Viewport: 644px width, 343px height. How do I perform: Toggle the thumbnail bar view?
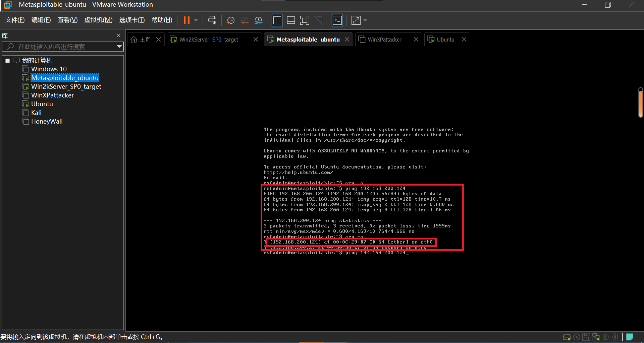pos(291,20)
